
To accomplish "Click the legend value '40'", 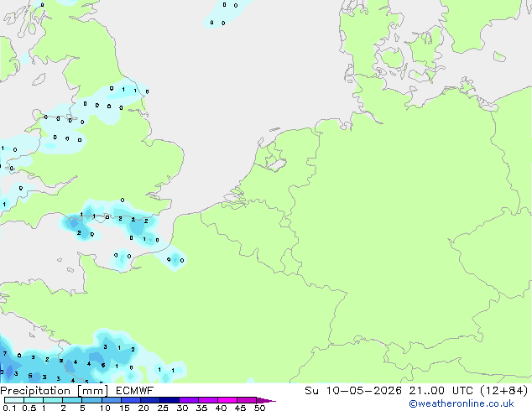I will click(x=221, y=408).
